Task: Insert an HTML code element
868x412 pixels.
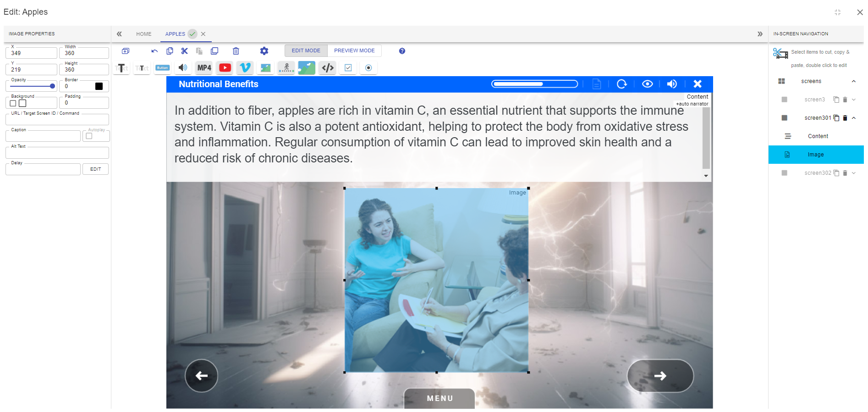Action: [328, 68]
